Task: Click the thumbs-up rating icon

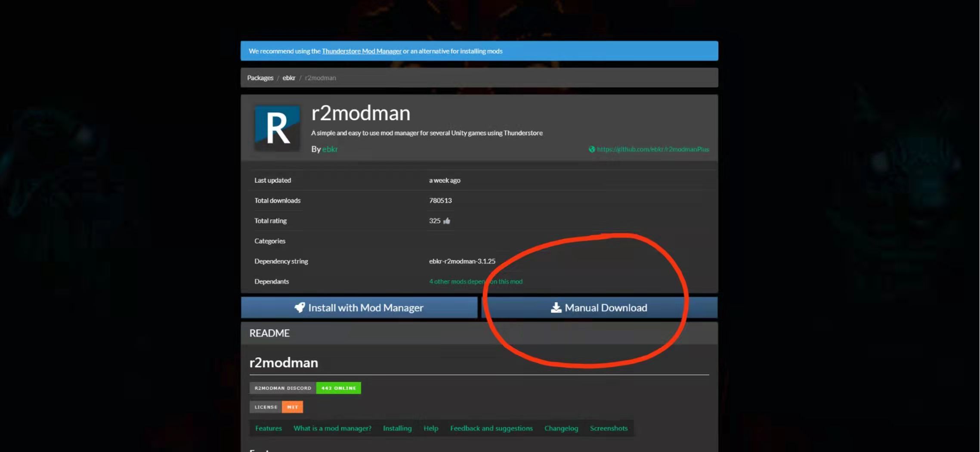Action: [447, 221]
